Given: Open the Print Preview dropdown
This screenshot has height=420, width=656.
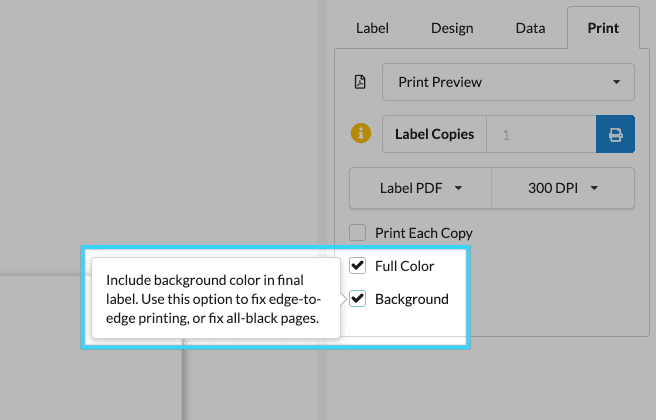Looking at the screenshot, I should [x=508, y=82].
